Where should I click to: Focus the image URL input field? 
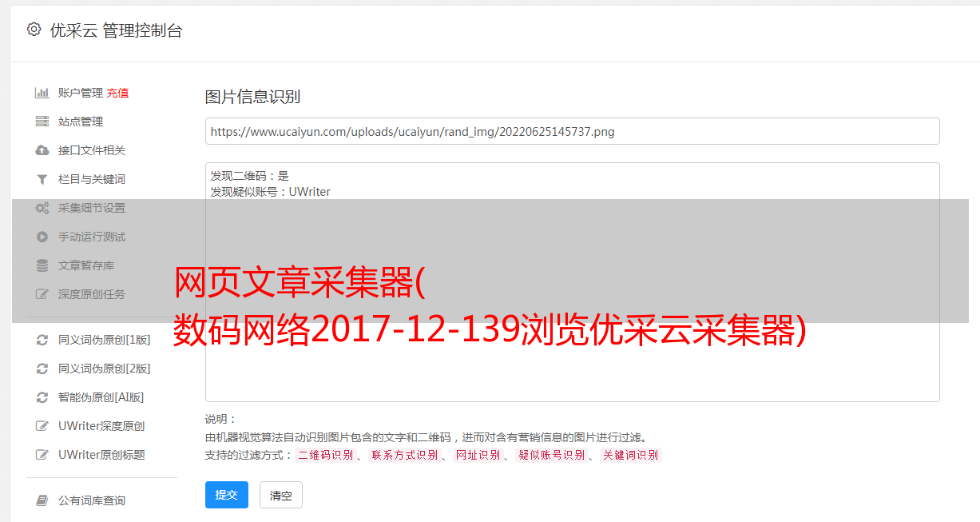572,131
